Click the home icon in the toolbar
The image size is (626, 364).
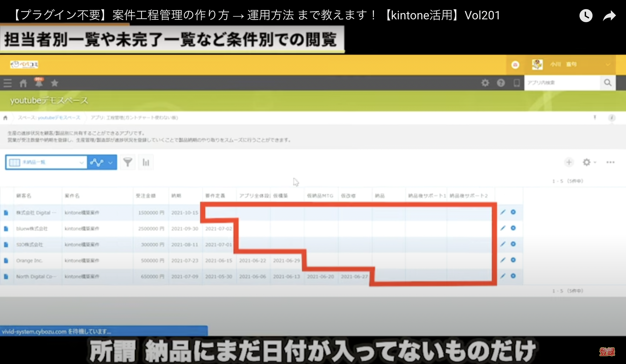click(x=23, y=83)
